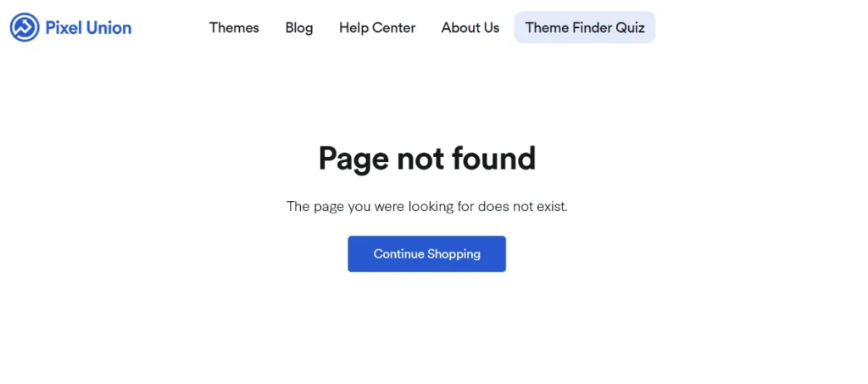Viewport: 868px width, 384px height.
Task: Click the Pixel Union circular logo icon
Action: point(25,28)
